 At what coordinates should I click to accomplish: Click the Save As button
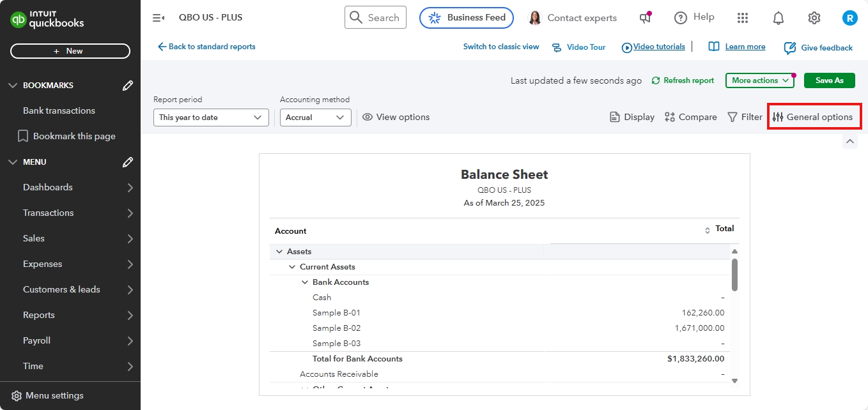[x=830, y=80]
